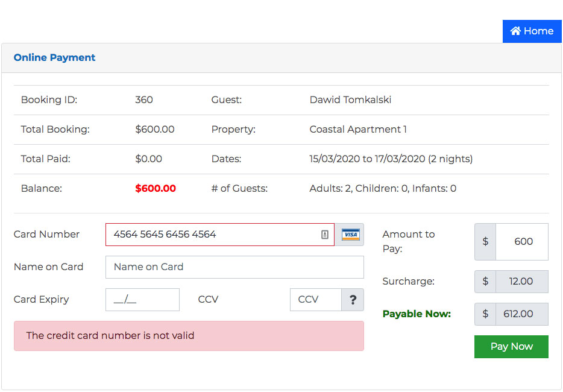Click the house icon on Home button

click(x=515, y=31)
